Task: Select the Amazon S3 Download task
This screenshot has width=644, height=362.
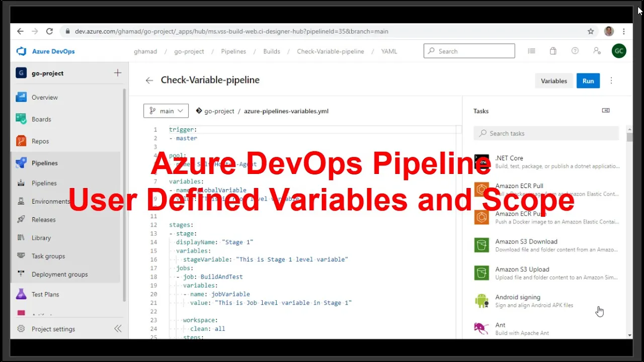Action: tap(547, 245)
